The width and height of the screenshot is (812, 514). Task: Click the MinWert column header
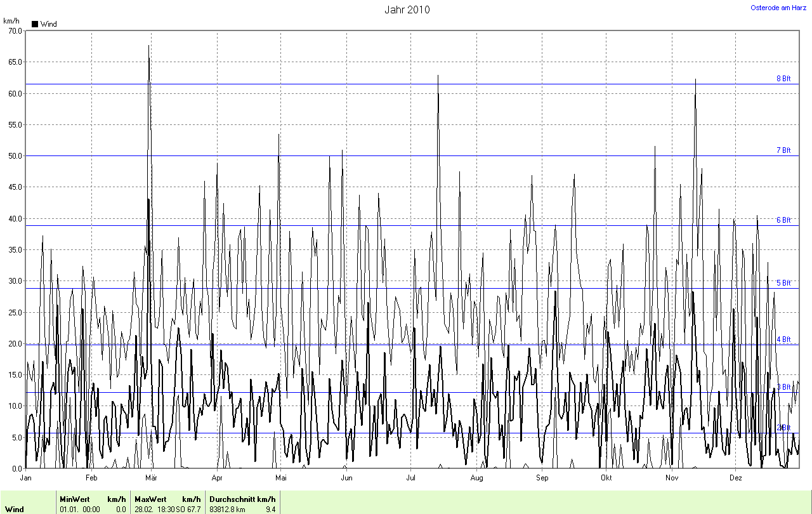tap(75, 499)
